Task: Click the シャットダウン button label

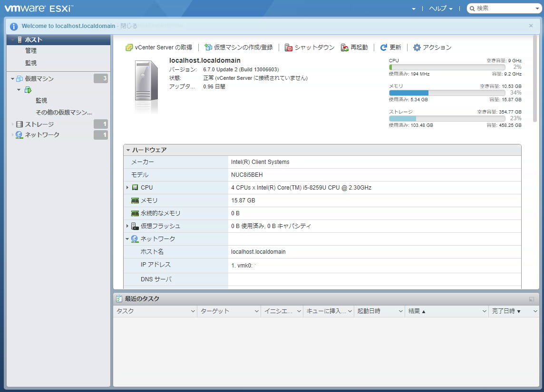Action: (x=314, y=48)
